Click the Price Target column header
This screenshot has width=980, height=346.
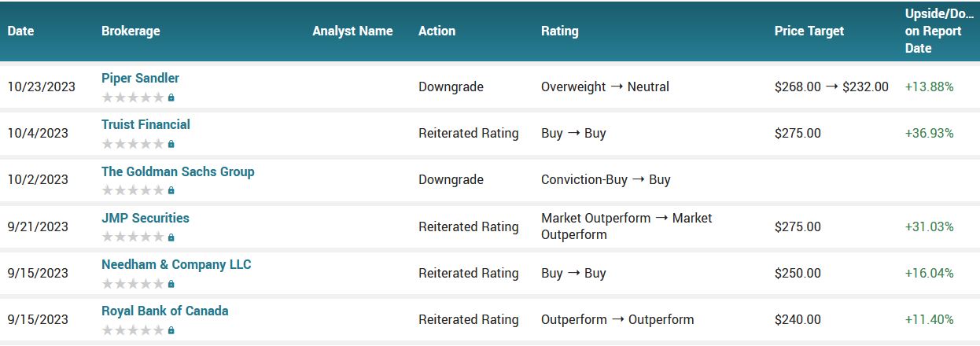tap(809, 31)
